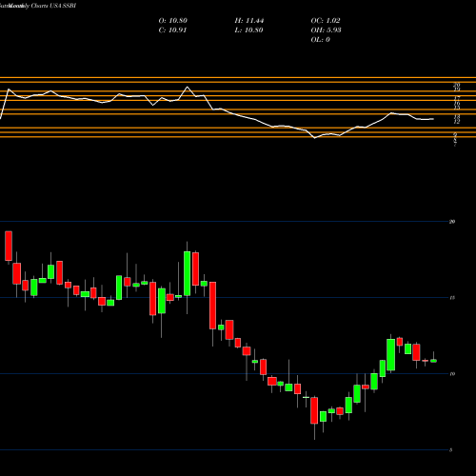Click the OC: 1.02 reading

[326, 21]
